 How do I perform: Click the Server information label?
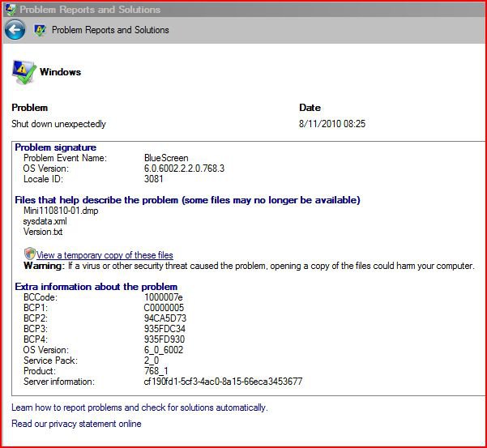(x=59, y=382)
